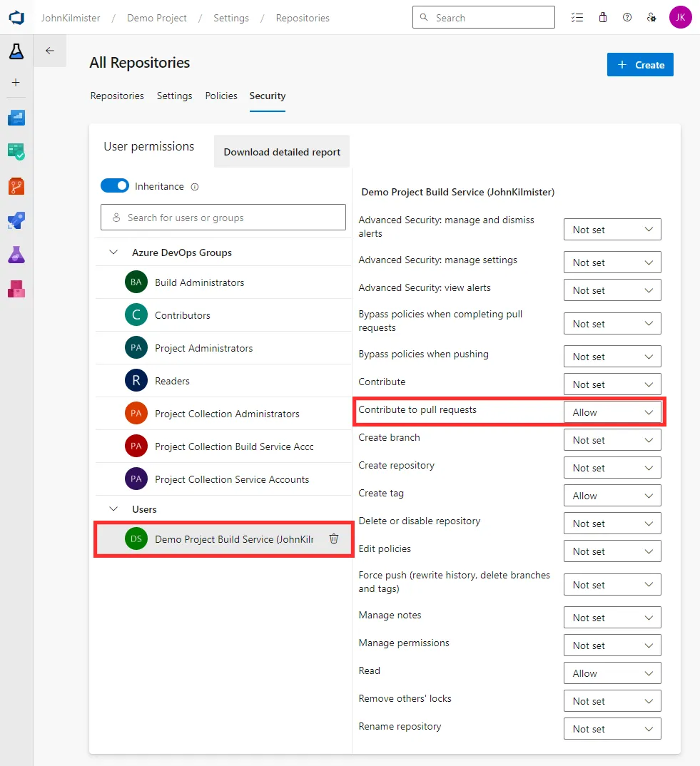Open Boards hub in sidebar
The height and width of the screenshot is (766, 700).
coord(16,152)
